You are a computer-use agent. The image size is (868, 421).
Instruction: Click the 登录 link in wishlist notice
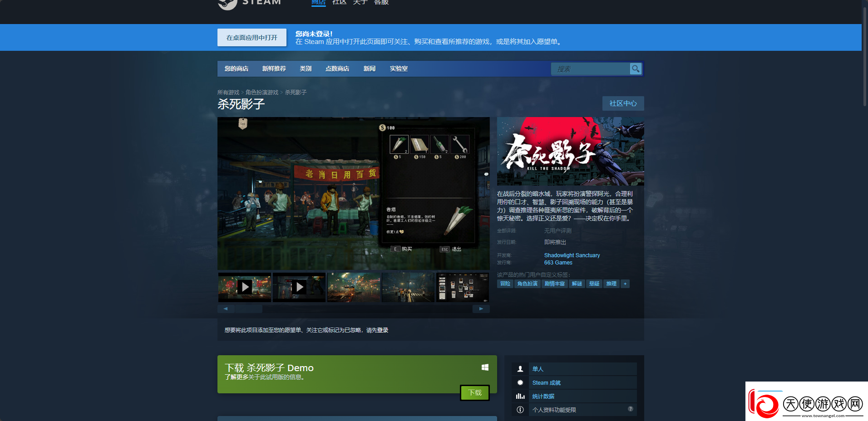coord(383,330)
